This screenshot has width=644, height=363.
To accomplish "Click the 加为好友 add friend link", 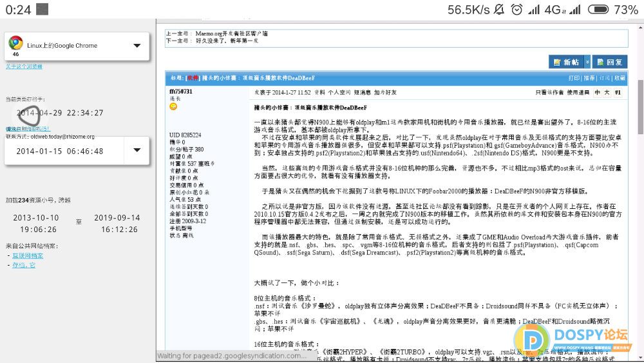I will coord(385,92).
